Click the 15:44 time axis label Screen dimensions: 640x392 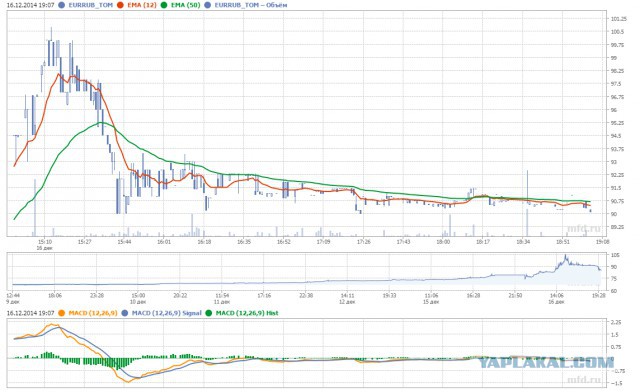pos(124,242)
